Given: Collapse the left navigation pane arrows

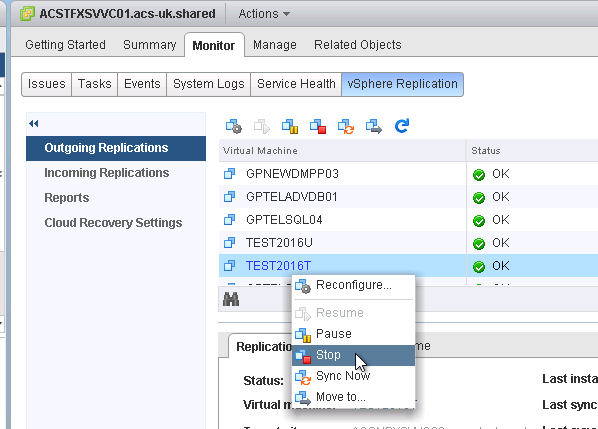Looking at the screenshot, I should click(34, 124).
